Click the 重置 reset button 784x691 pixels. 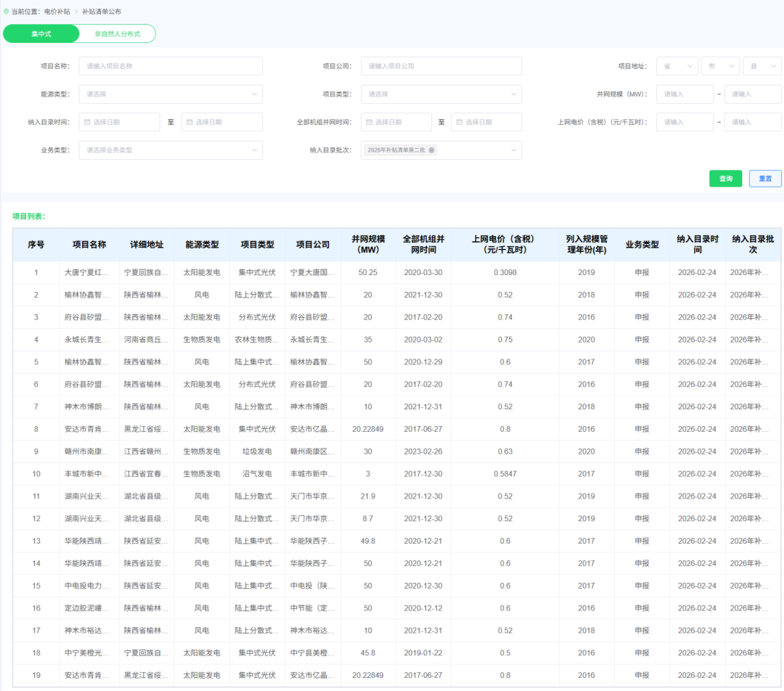[x=765, y=179]
